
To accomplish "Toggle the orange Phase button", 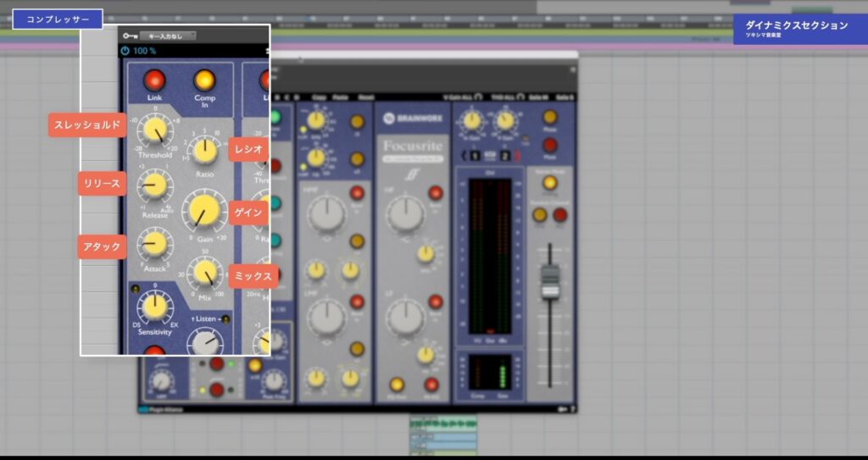I will [549, 117].
